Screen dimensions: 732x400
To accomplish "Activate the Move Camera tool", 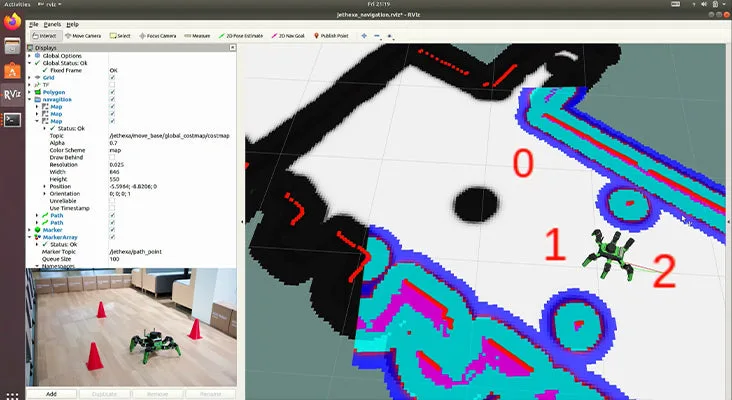I will coord(83,35).
